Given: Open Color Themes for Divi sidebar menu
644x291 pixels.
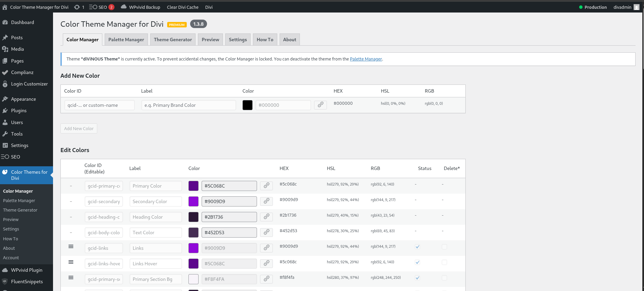Looking at the screenshot, I should (26, 175).
